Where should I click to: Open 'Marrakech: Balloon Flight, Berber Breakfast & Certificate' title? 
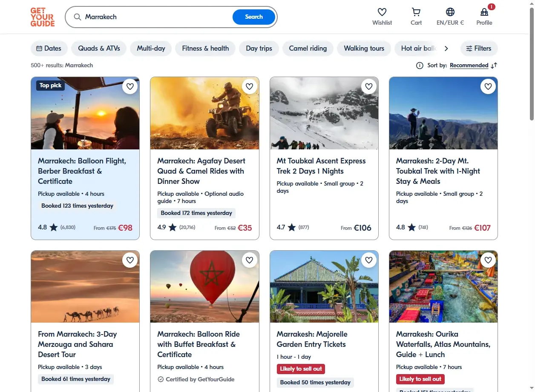(x=82, y=171)
